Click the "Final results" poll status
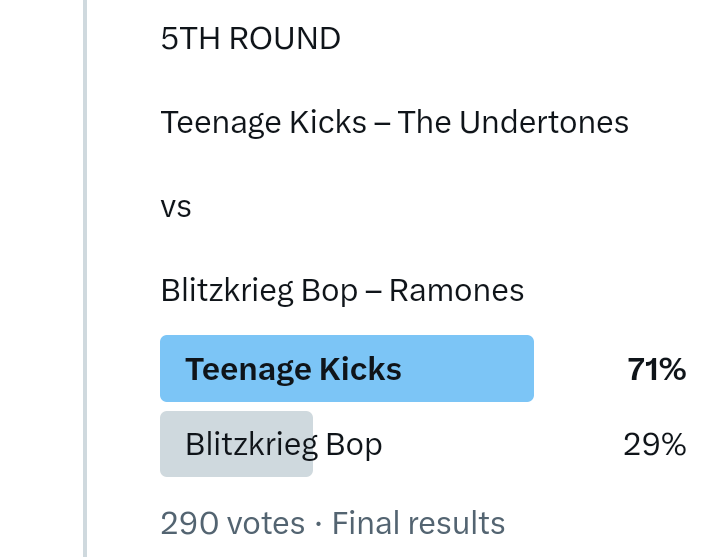 tap(418, 523)
